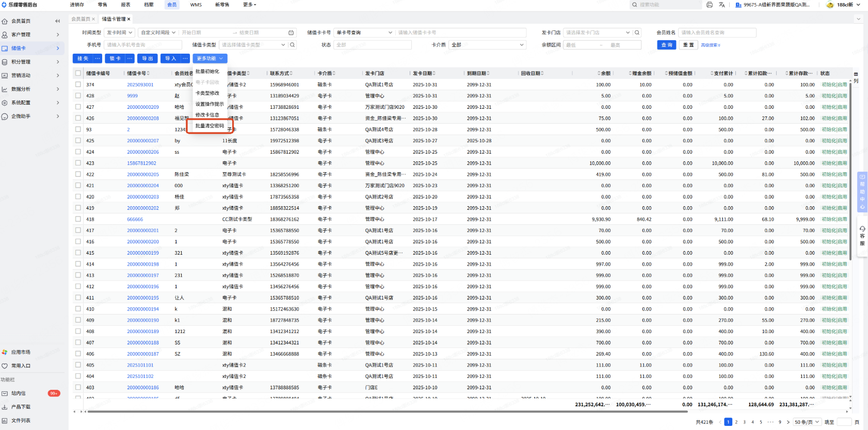Select the checkbox for row 428
This screenshot has width=868, height=430.
78,96
